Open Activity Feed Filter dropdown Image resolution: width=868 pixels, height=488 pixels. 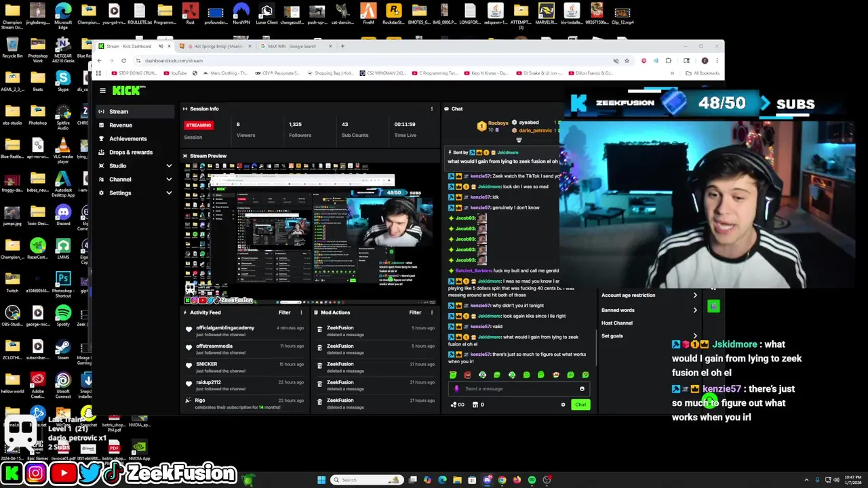point(284,312)
